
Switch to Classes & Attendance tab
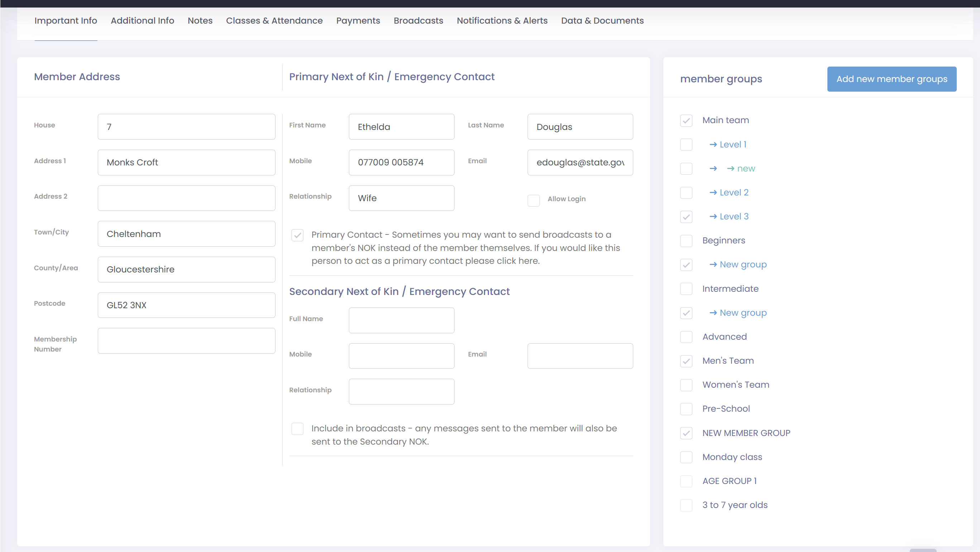click(274, 20)
